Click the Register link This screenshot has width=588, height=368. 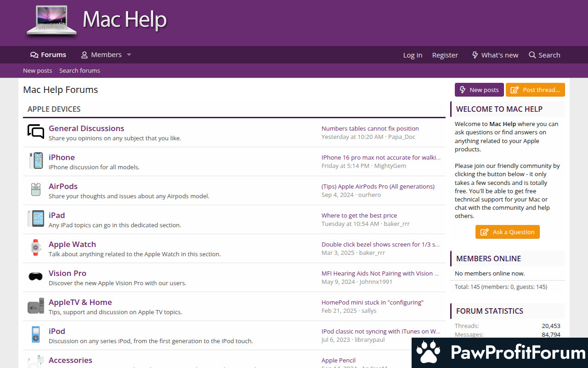[x=445, y=55]
